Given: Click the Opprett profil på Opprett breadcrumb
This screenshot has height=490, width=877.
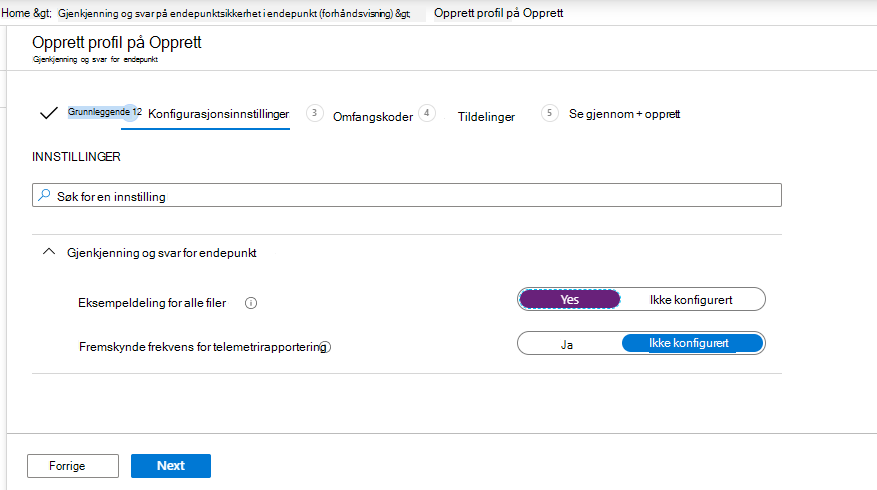Looking at the screenshot, I should tap(498, 13).
